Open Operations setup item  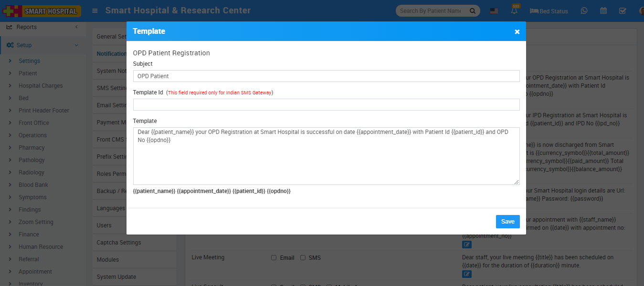pos(32,135)
